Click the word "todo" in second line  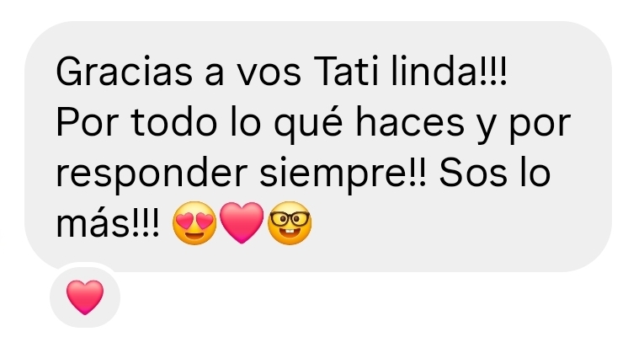(x=174, y=122)
